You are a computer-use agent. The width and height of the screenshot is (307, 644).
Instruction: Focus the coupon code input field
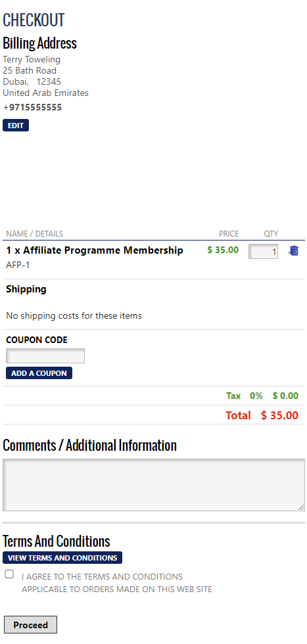tap(45, 356)
